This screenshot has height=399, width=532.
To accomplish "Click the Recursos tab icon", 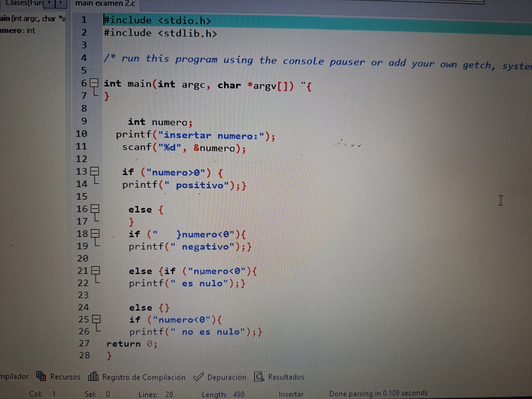I will [x=41, y=376].
